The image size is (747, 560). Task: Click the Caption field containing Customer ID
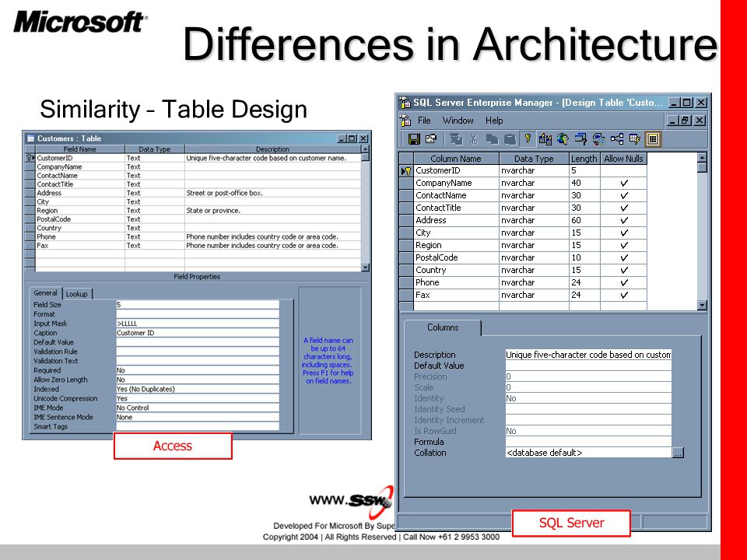pos(198,333)
